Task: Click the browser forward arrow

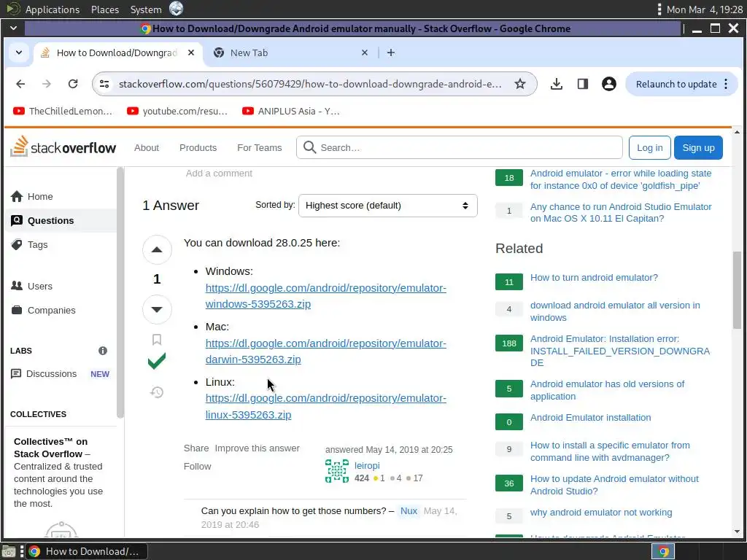Action: [x=46, y=85]
